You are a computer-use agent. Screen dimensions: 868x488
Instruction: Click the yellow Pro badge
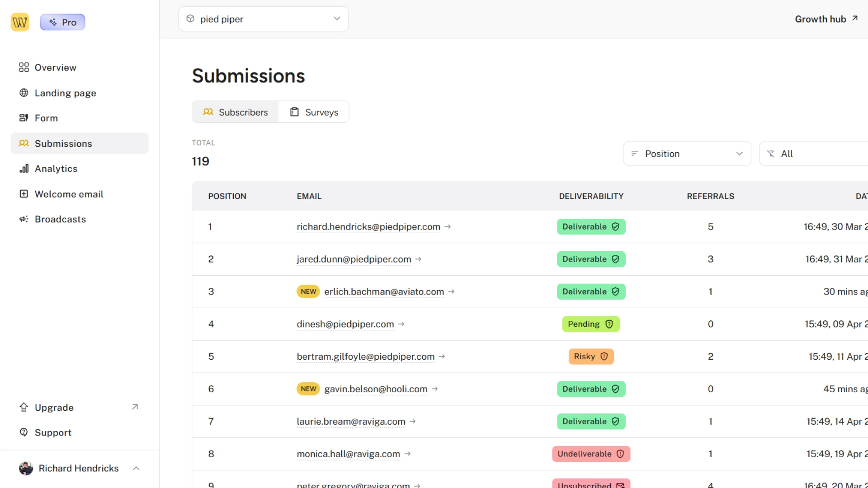pos(62,22)
